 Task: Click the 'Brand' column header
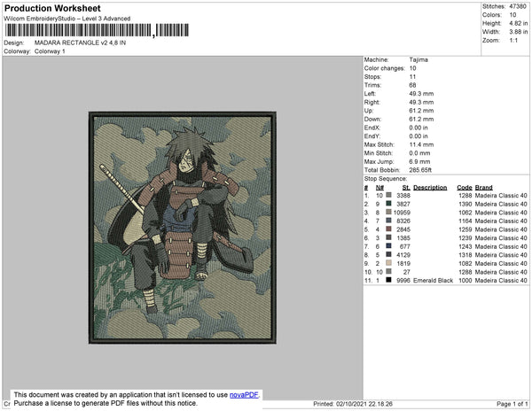(x=483, y=188)
